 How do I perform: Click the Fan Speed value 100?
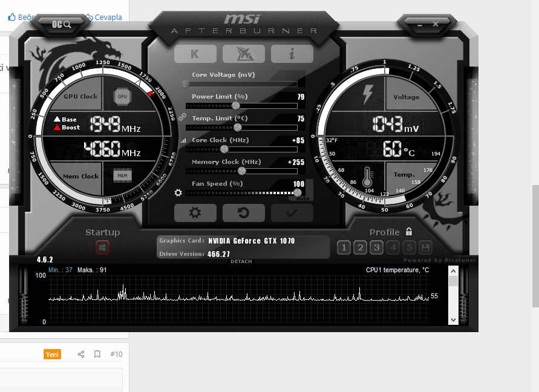[299, 184]
